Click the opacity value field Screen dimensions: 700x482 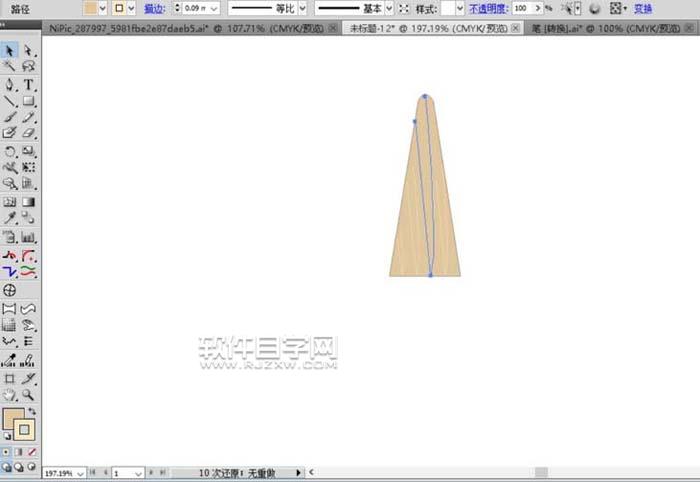523,8
